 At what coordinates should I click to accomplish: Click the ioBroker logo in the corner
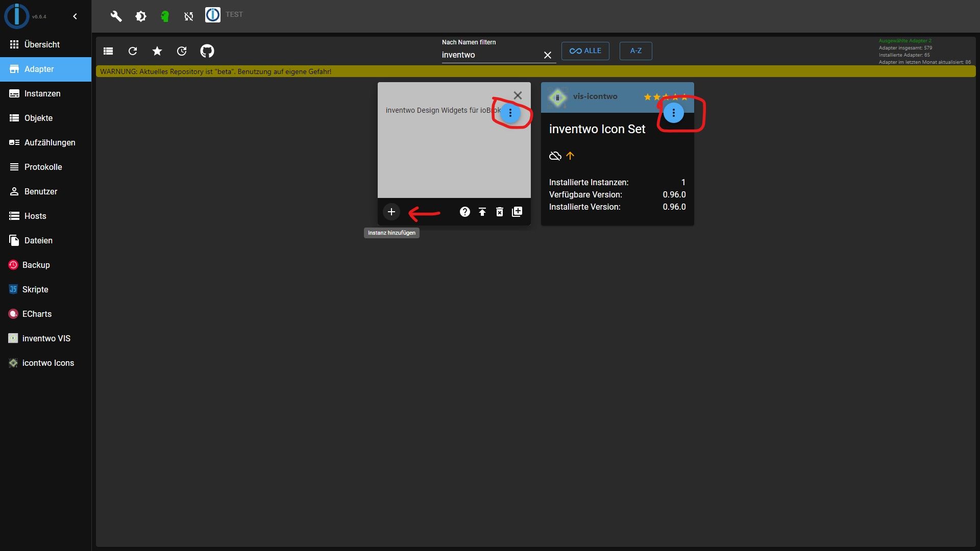click(16, 16)
